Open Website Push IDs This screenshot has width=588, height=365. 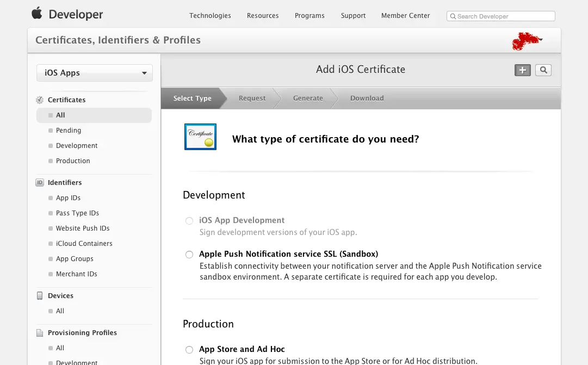(83, 228)
